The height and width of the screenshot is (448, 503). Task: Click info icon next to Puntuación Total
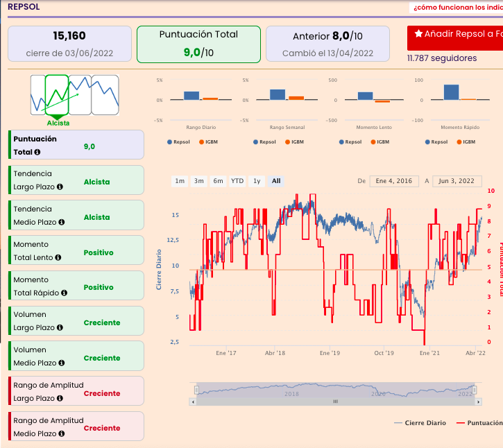(37, 152)
